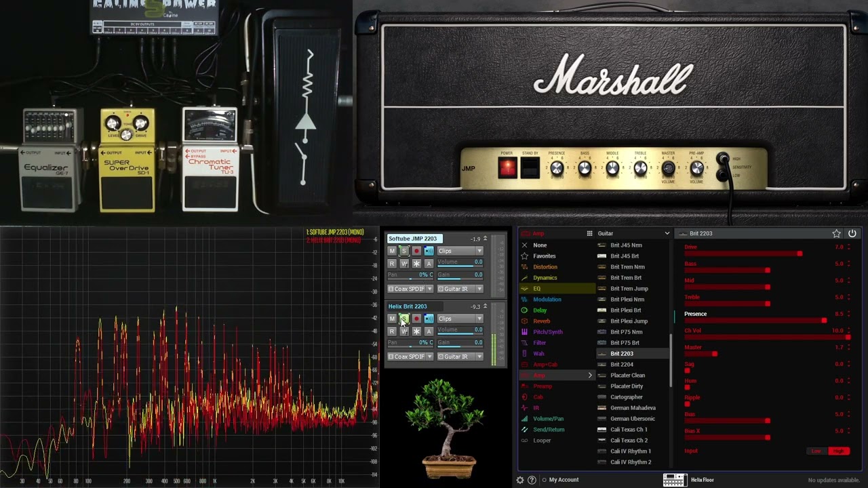Enable automation write on Softube JMP 2203 track

[404, 263]
